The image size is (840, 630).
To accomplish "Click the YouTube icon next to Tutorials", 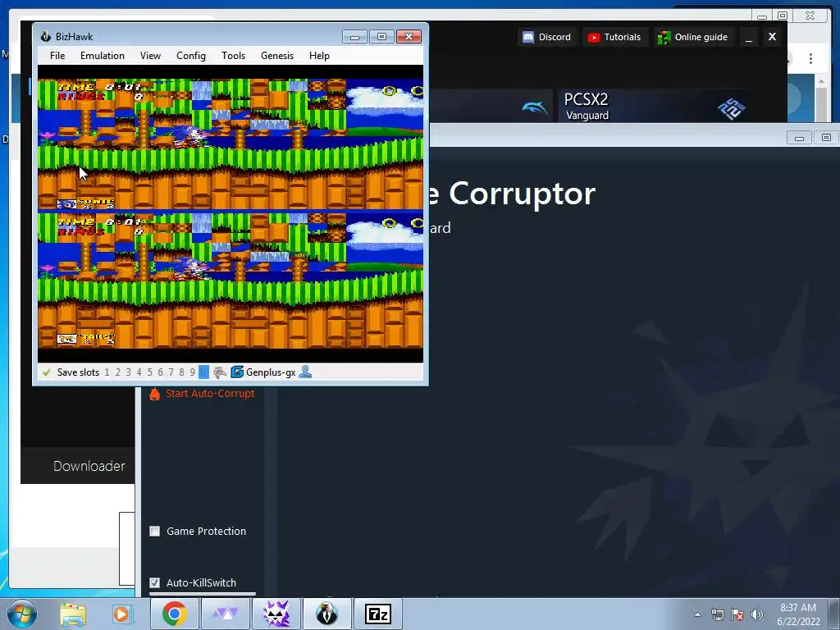I will pos(594,38).
